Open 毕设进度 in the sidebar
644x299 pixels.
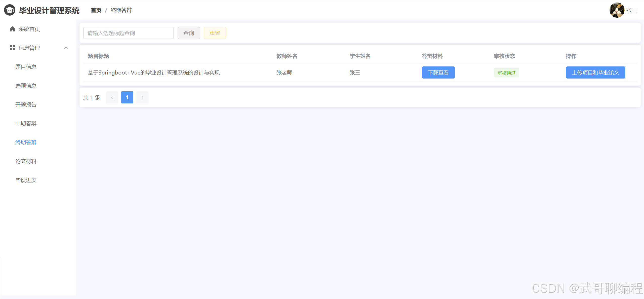click(26, 180)
